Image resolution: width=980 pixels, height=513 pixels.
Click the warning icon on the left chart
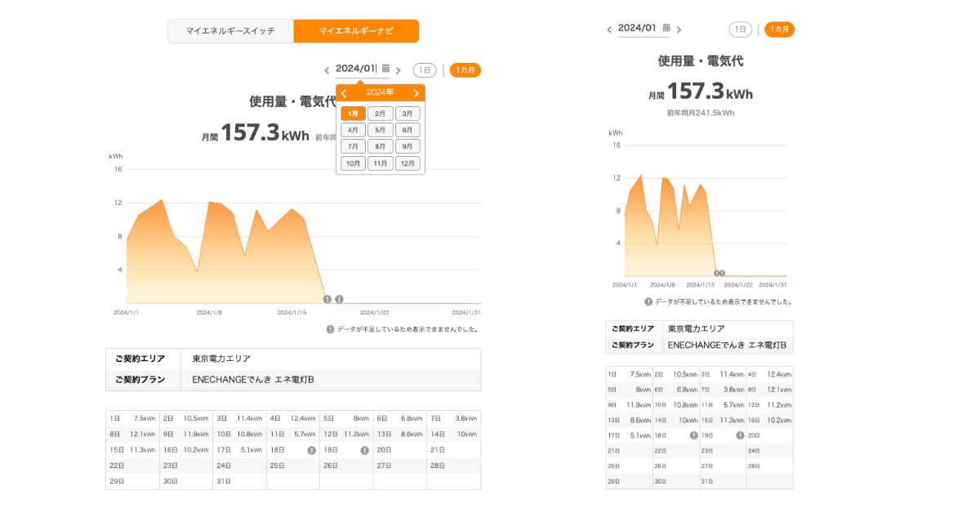[327, 300]
